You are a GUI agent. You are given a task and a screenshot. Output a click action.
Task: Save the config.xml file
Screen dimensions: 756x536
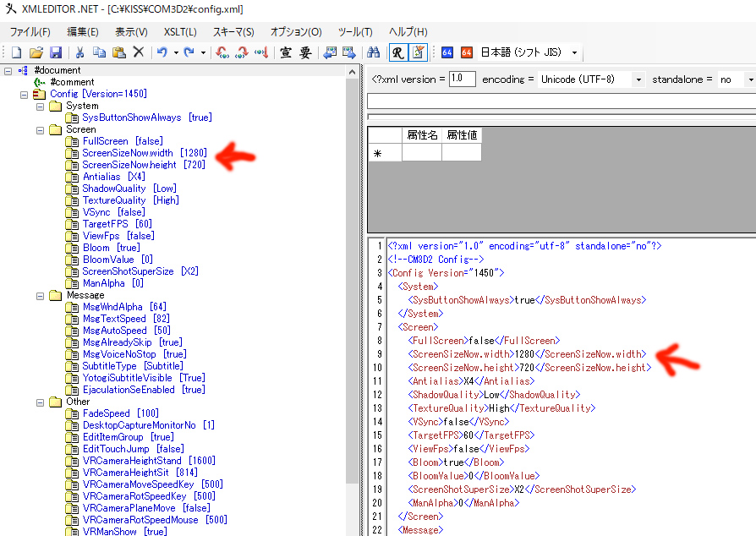point(56,52)
